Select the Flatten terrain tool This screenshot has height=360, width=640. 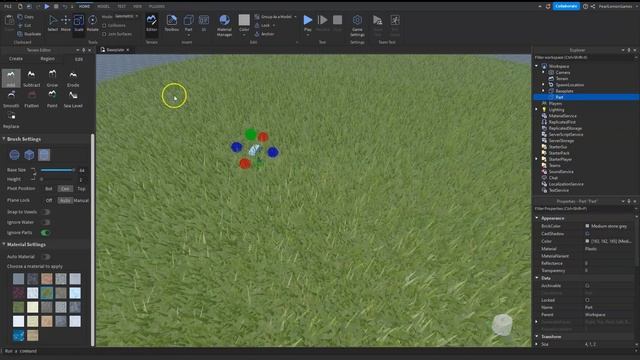(31, 99)
